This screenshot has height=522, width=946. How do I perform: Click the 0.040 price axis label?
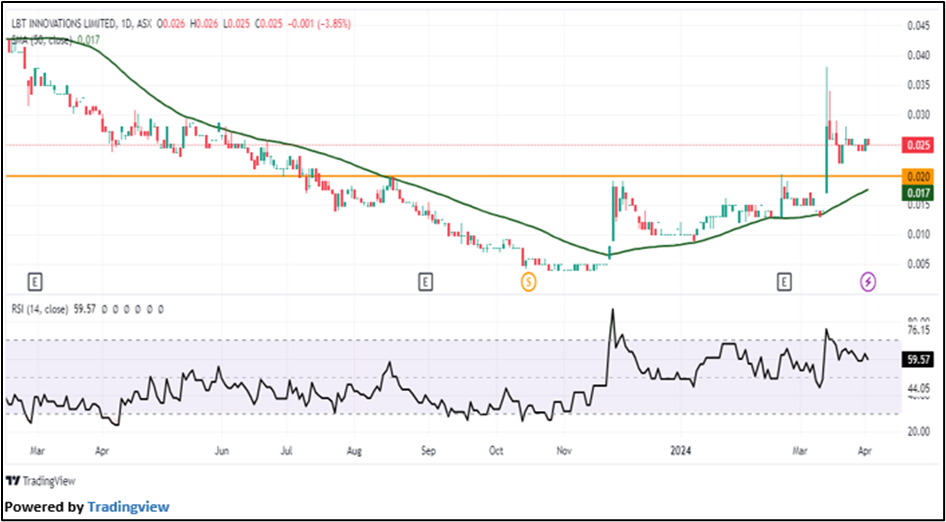[918, 56]
